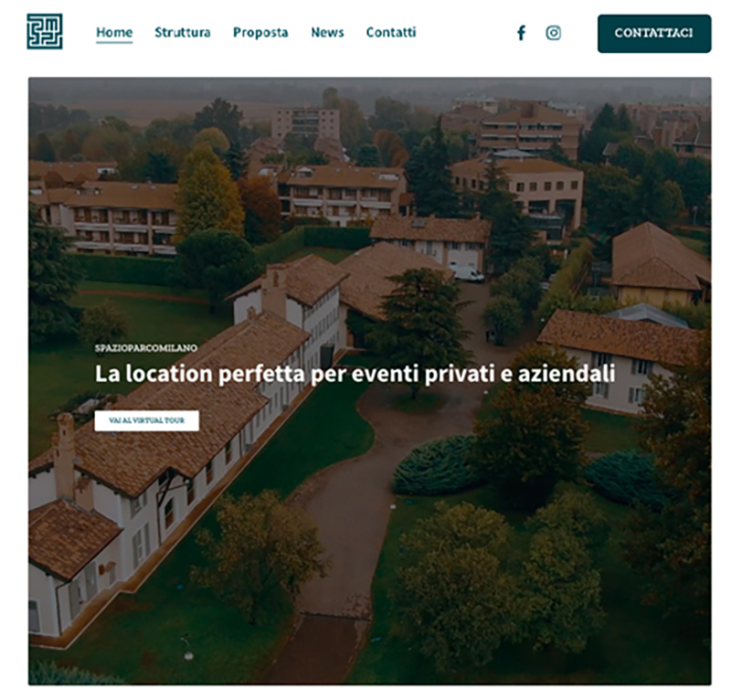Image resolution: width=731 pixels, height=700 pixels.
Task: Click the CONTATTACI button
Action: (654, 33)
